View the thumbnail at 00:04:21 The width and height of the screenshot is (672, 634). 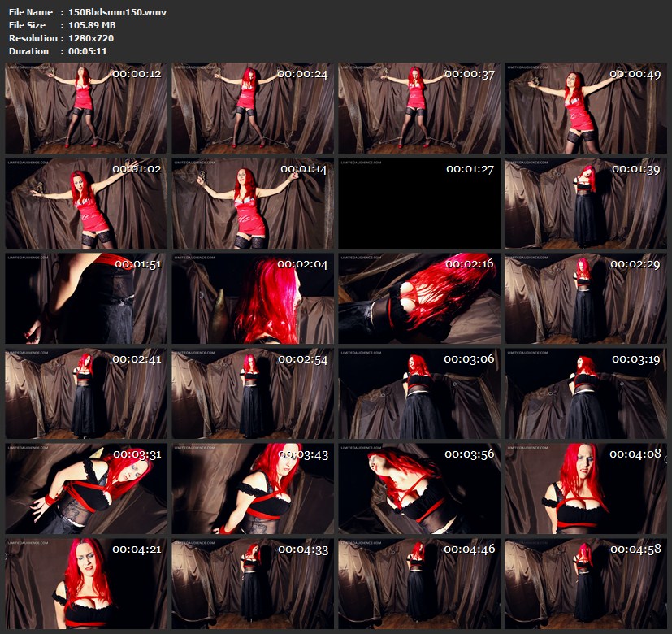click(x=86, y=584)
